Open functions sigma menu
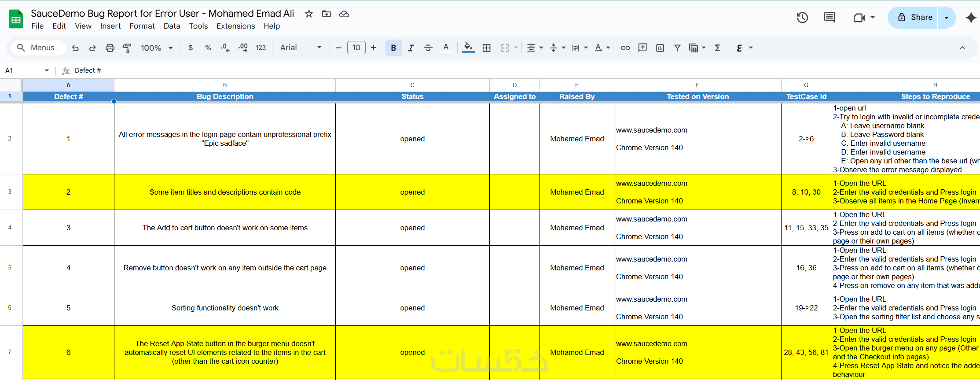Viewport: 980px width, 380px height. click(x=718, y=48)
